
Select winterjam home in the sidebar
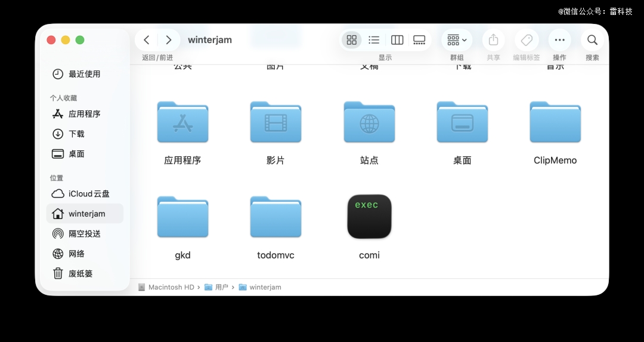tap(85, 214)
